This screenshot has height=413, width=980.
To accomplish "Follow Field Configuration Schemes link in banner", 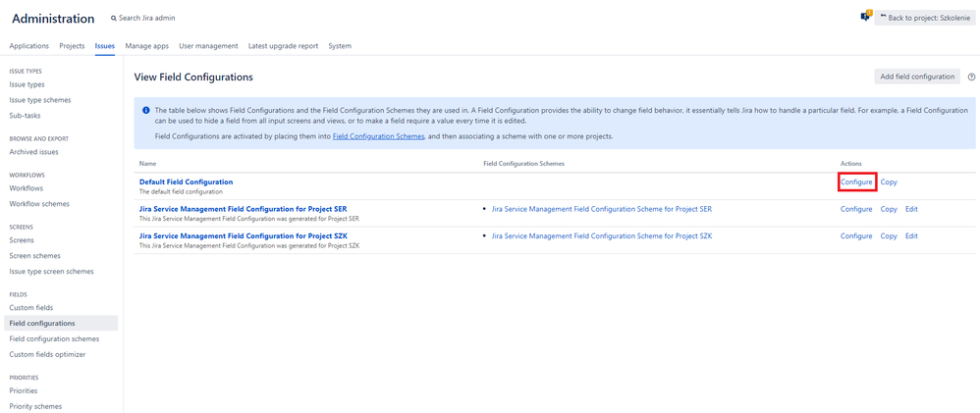I will [379, 136].
